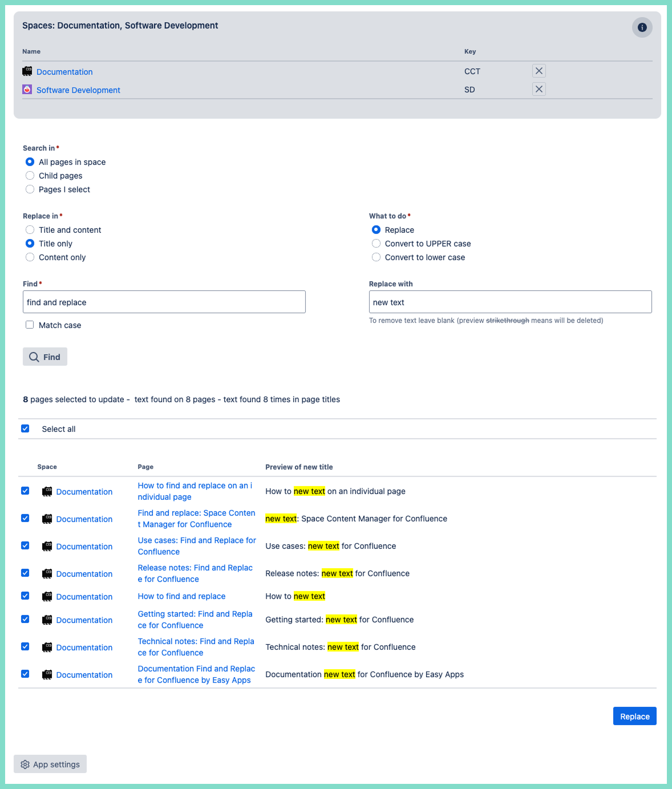Image resolution: width=672 pixels, height=789 pixels.
Task: Click the blue Replace button
Action: 634,716
